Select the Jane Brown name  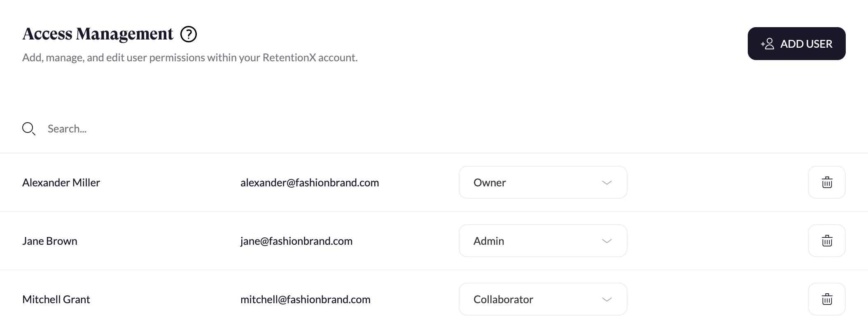point(49,241)
